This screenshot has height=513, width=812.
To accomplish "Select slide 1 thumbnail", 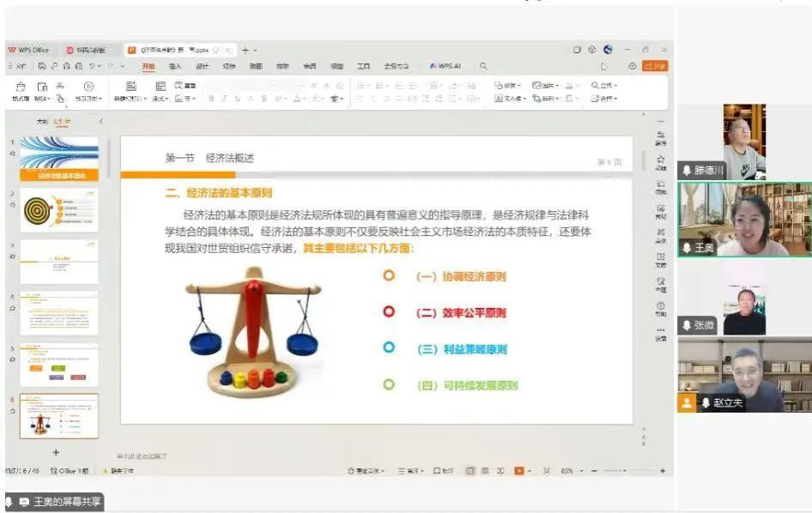I will (x=59, y=159).
